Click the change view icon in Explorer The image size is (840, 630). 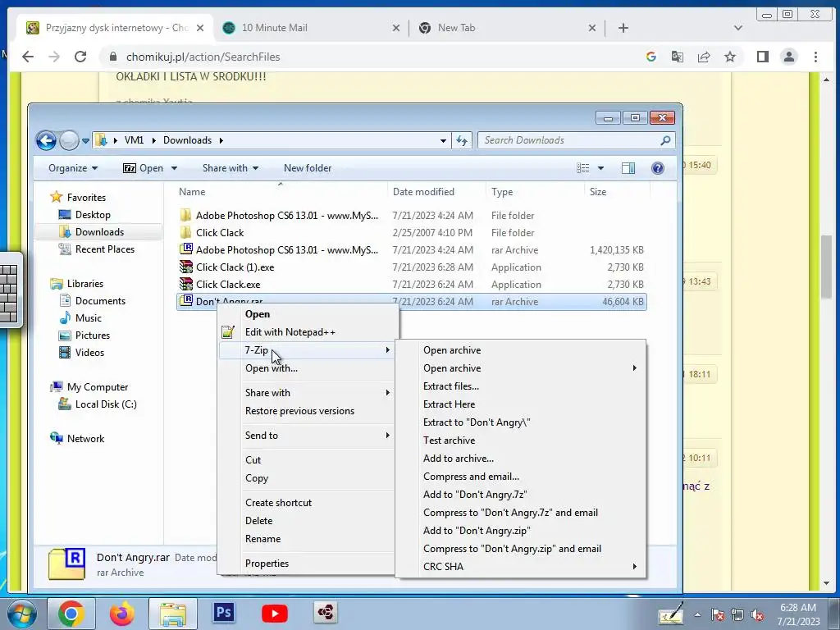pos(583,168)
